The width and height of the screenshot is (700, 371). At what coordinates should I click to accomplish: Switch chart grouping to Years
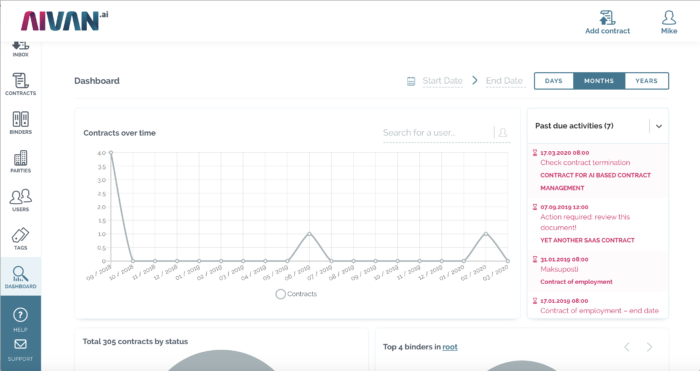(x=646, y=81)
